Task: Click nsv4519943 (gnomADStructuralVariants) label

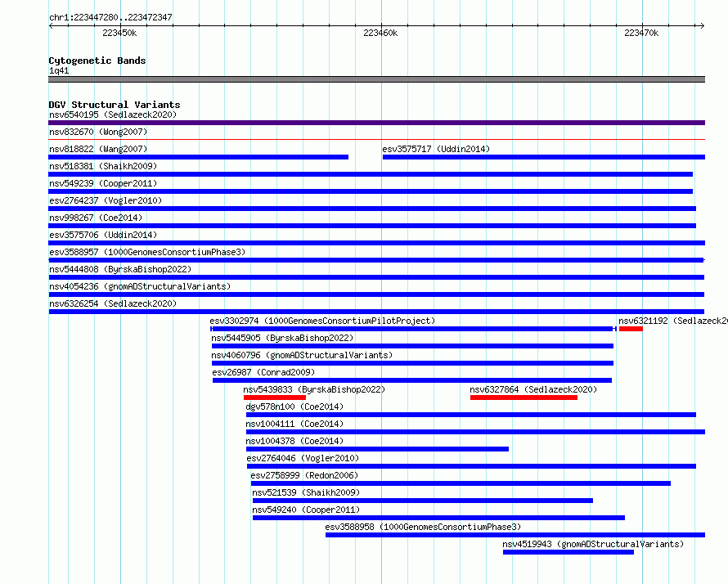Action: [x=593, y=544]
